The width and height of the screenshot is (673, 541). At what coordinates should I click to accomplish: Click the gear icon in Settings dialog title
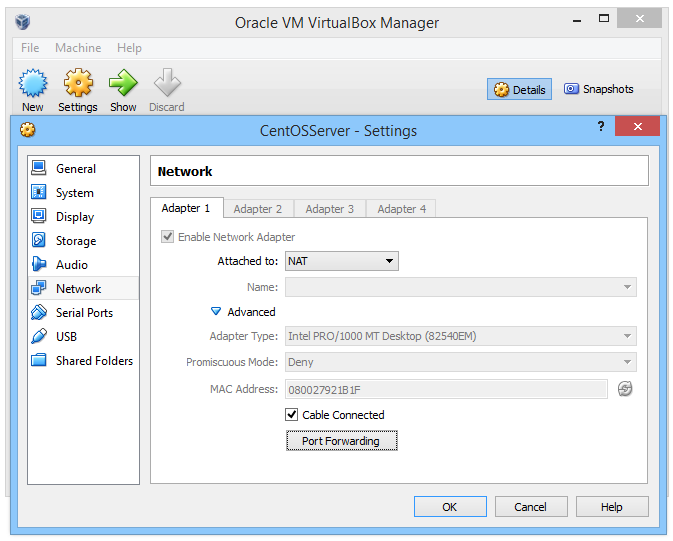tap(28, 130)
